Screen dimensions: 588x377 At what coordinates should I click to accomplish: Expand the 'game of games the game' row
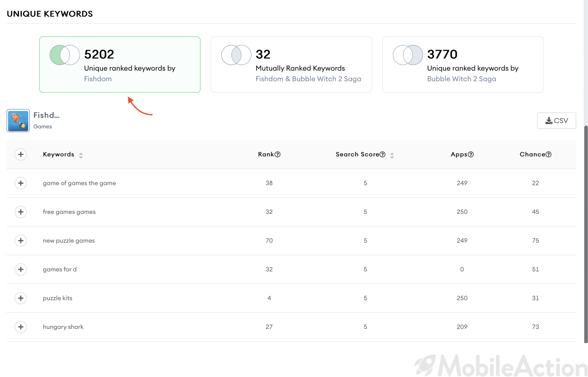point(21,183)
